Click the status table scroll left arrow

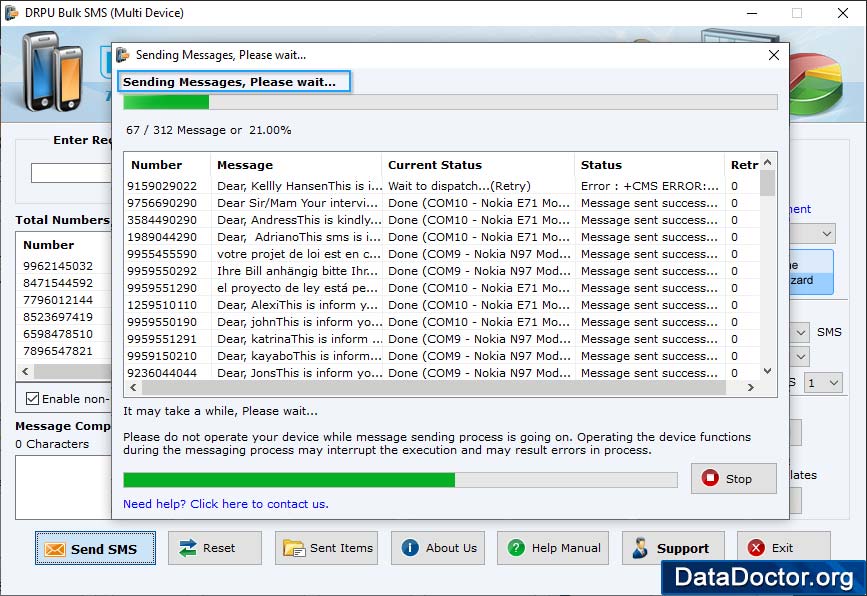coord(133,388)
